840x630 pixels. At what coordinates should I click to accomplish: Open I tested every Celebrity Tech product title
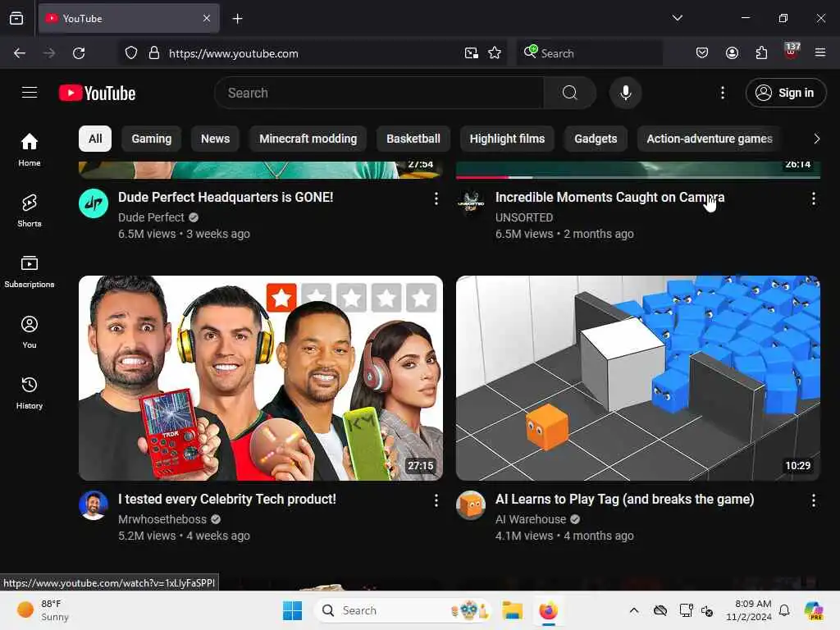click(x=227, y=499)
